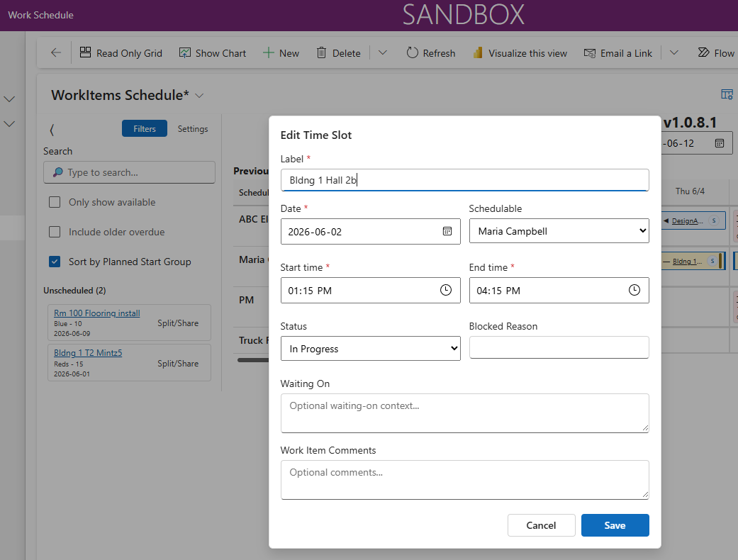
Task: Click the S badge on Bldng 1 item
Action: [x=712, y=261]
